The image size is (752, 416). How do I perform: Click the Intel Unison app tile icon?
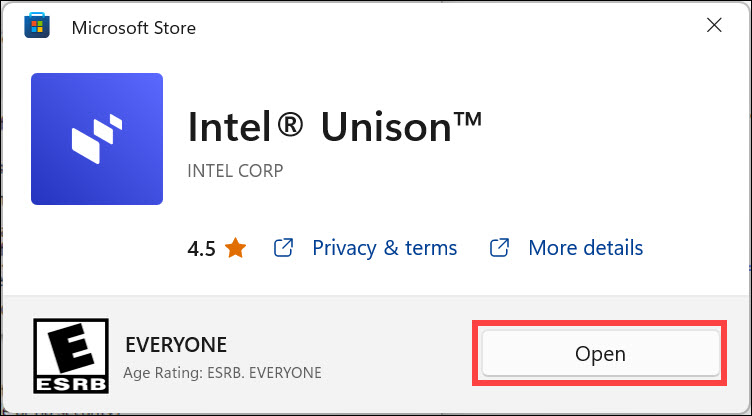click(x=97, y=138)
